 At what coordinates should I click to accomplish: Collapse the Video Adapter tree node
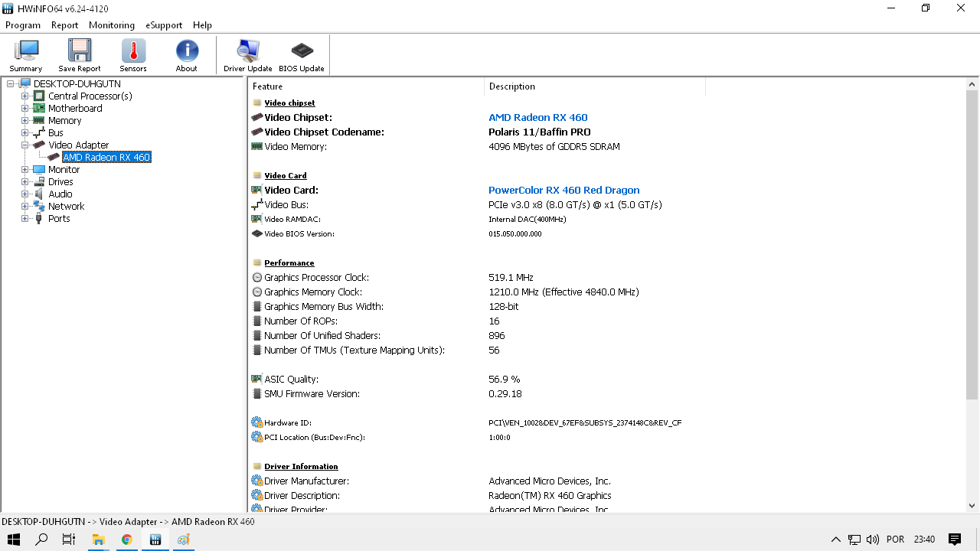click(25, 145)
